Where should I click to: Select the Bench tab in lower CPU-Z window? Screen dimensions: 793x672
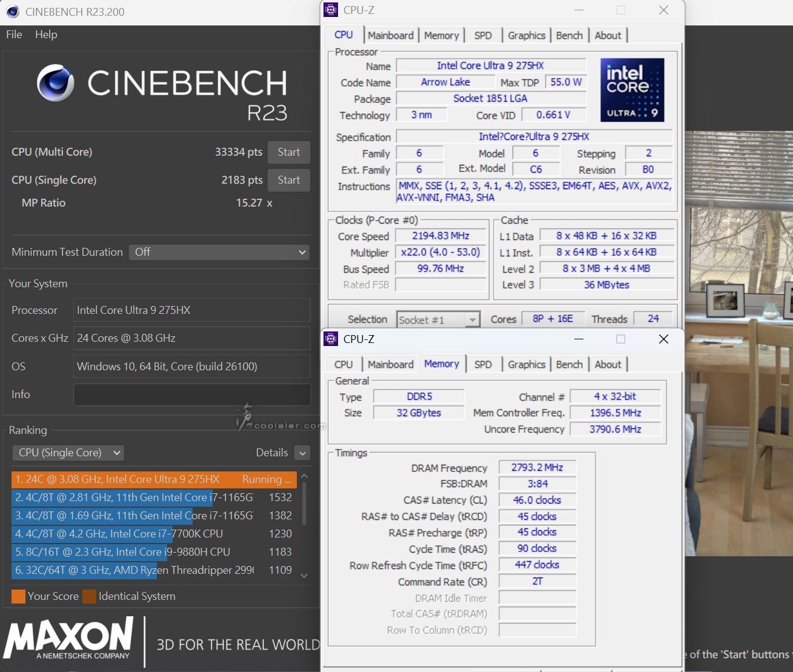tap(569, 364)
